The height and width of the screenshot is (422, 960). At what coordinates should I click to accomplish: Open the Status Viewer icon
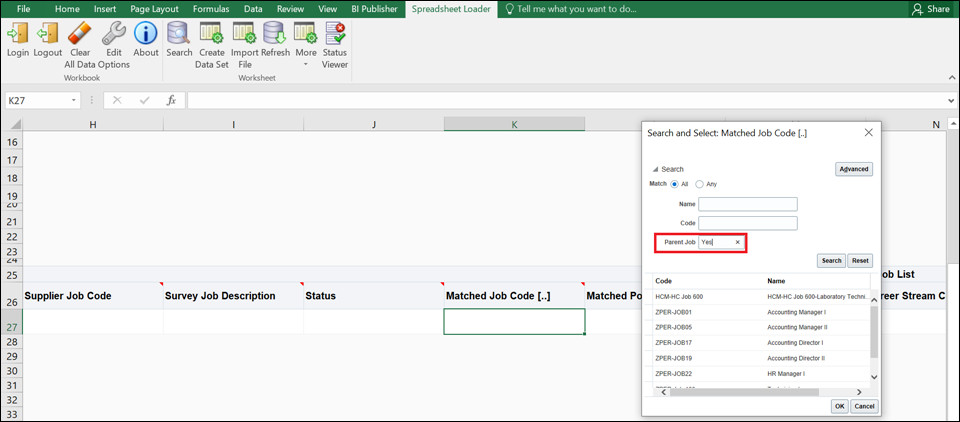click(335, 32)
